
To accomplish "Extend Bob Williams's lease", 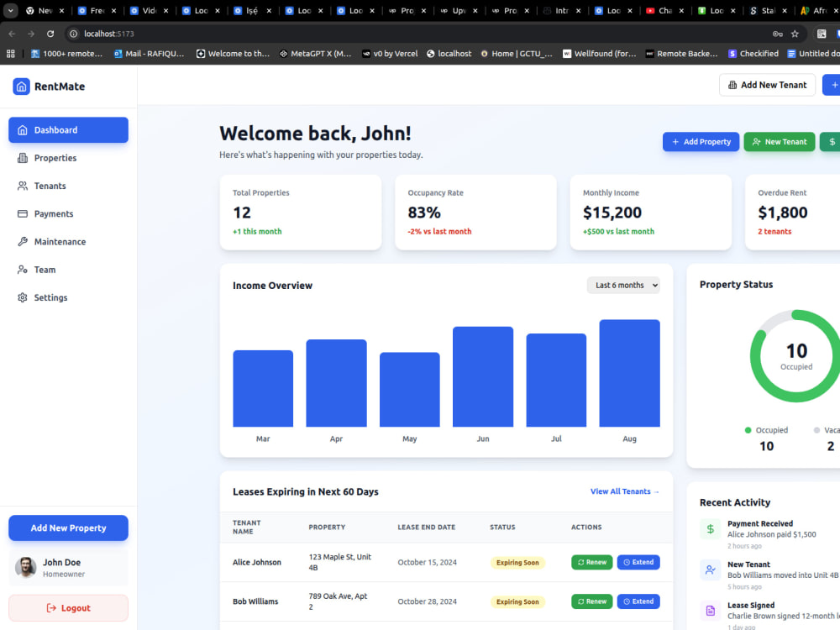I will pyautogui.click(x=638, y=601).
